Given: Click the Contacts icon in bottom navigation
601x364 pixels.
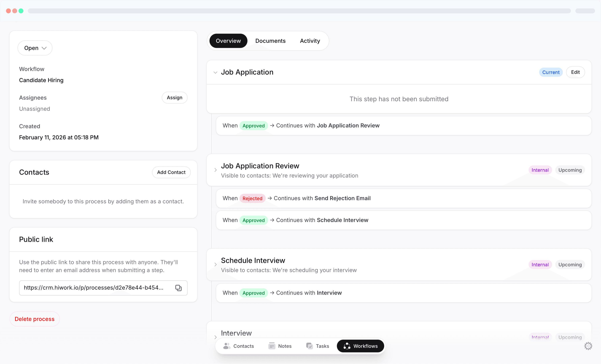Looking at the screenshot, I should 227,346.
